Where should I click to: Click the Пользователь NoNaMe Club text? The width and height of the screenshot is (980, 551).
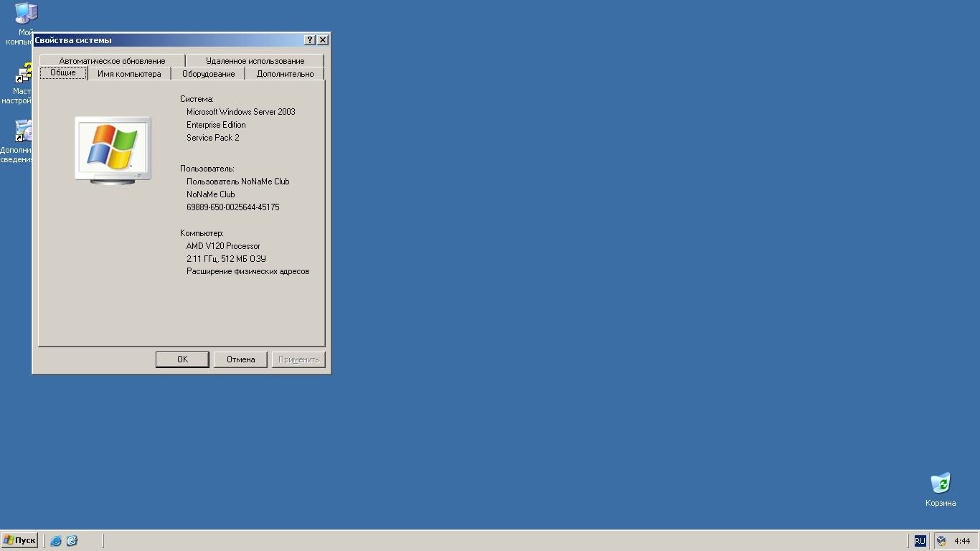[x=238, y=182]
